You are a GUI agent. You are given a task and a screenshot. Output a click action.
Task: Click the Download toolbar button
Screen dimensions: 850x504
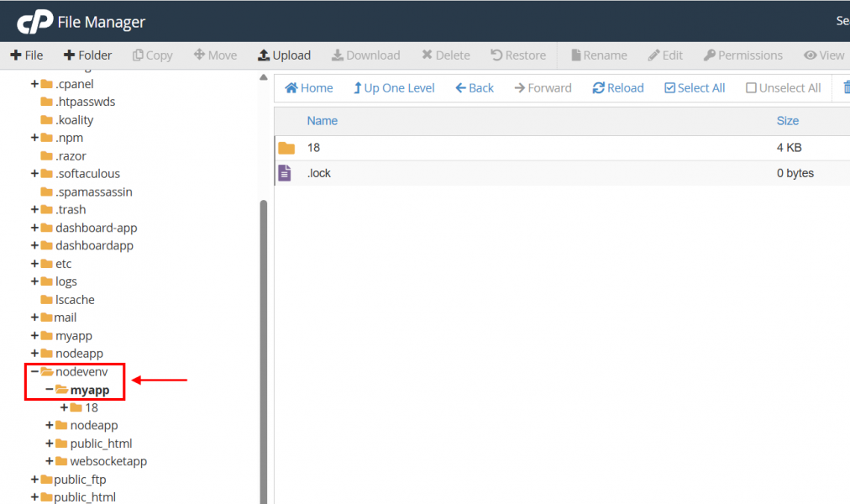click(366, 55)
